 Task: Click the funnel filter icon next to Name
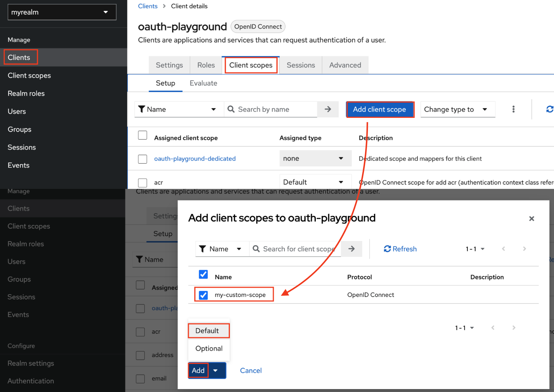click(142, 109)
